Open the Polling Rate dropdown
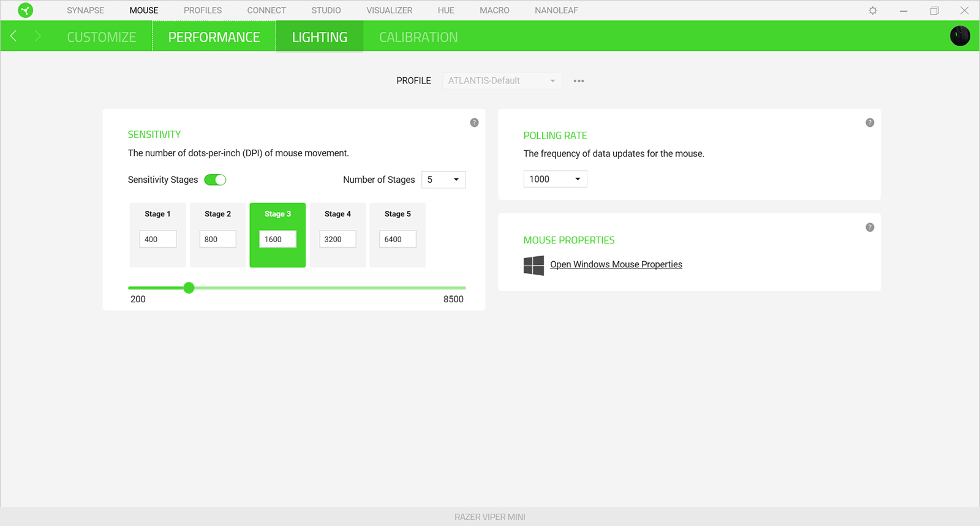The height and width of the screenshot is (526, 980). [x=555, y=179]
